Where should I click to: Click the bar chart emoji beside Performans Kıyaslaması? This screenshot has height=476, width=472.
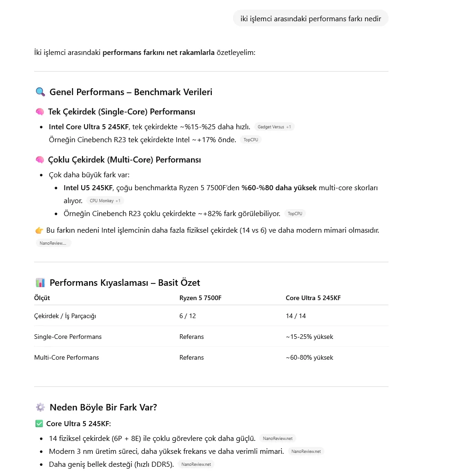[x=40, y=283]
